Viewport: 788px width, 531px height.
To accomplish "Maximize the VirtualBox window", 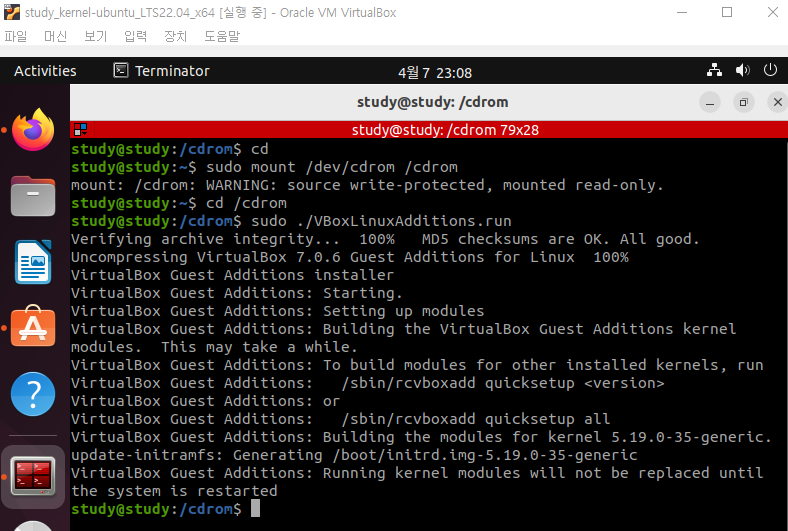I will point(727,12).
